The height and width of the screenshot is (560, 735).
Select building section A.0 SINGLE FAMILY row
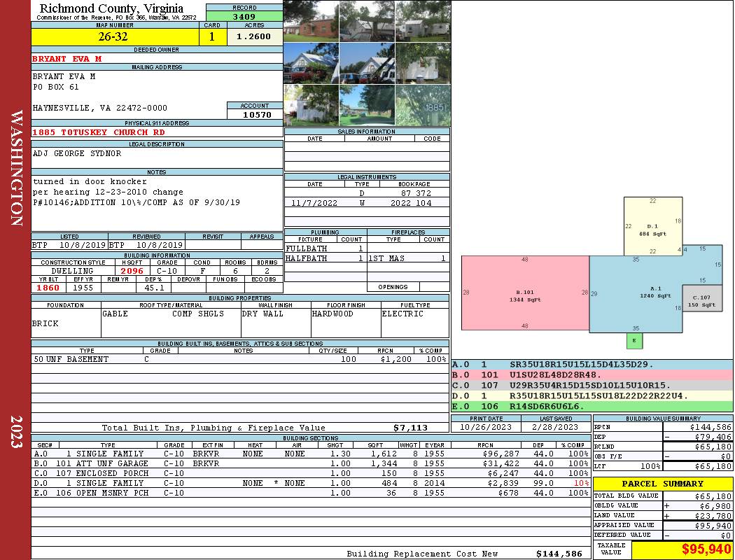311,454
